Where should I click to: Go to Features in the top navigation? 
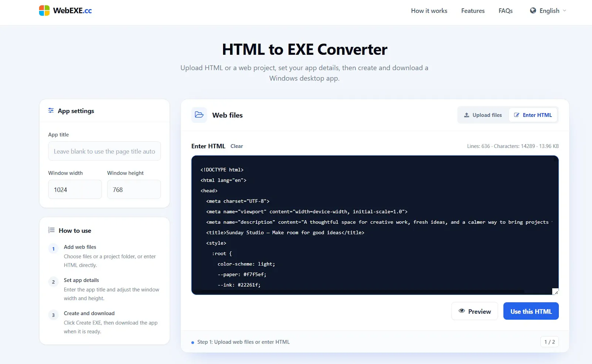pos(473,11)
